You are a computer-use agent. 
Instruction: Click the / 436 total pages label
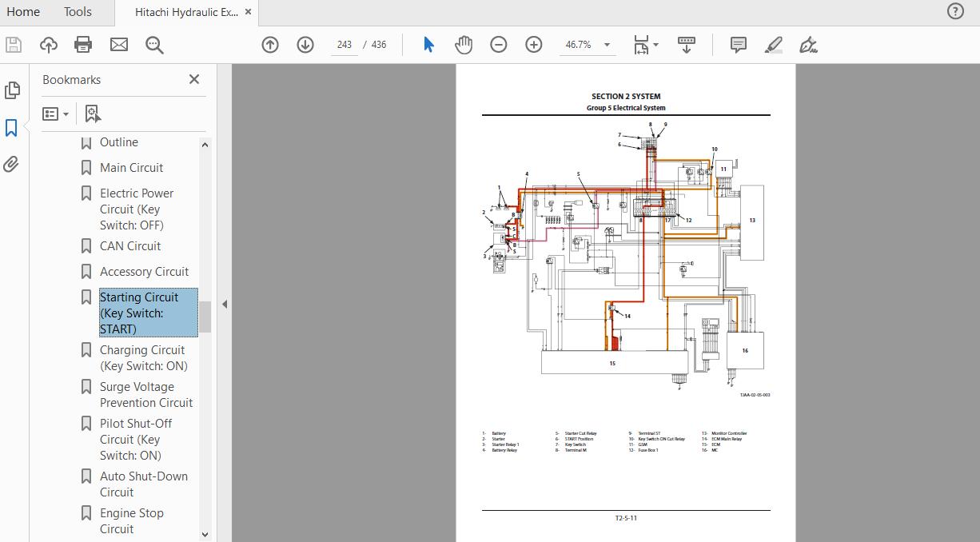click(375, 45)
